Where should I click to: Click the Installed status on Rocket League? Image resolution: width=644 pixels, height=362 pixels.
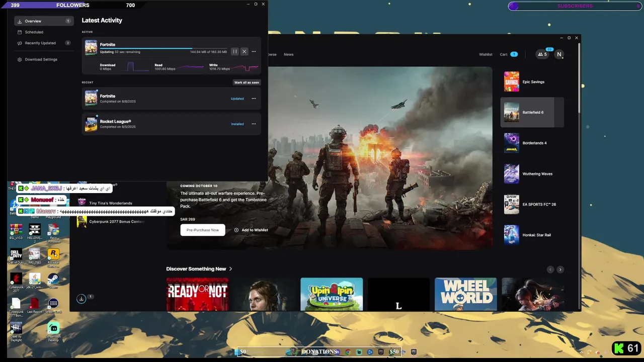click(237, 124)
